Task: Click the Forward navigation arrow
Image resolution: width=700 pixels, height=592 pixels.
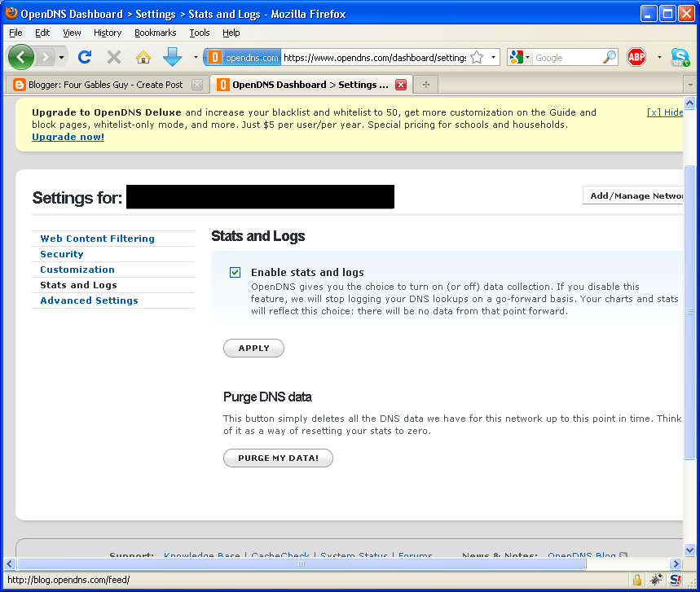Action: 45,57
